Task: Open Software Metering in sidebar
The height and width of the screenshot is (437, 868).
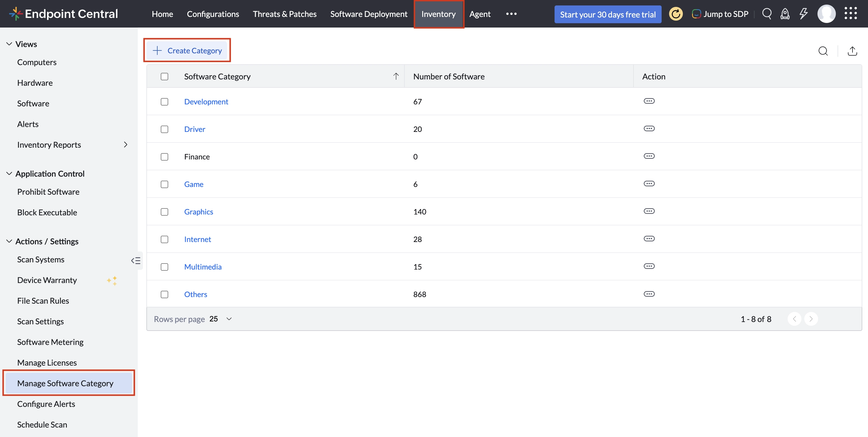Action: (x=50, y=342)
